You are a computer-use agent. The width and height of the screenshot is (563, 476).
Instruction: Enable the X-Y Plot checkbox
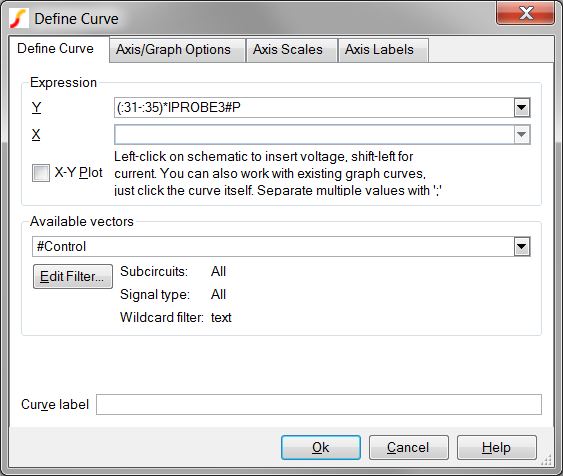pos(41,173)
